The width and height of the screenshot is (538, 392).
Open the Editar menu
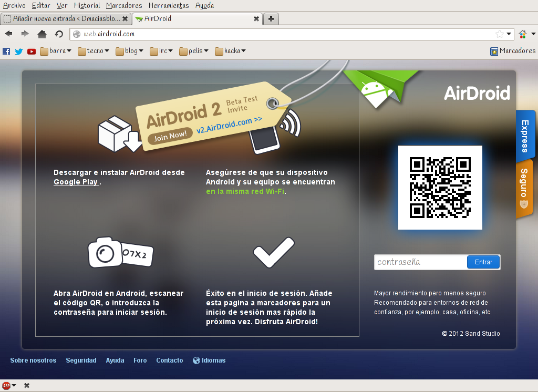click(41, 5)
